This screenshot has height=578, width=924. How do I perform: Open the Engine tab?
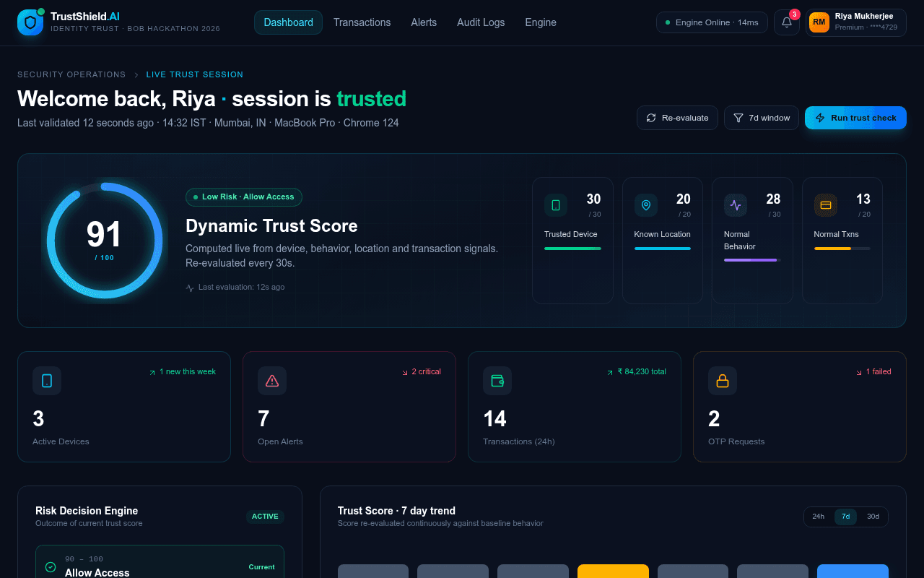click(x=541, y=22)
